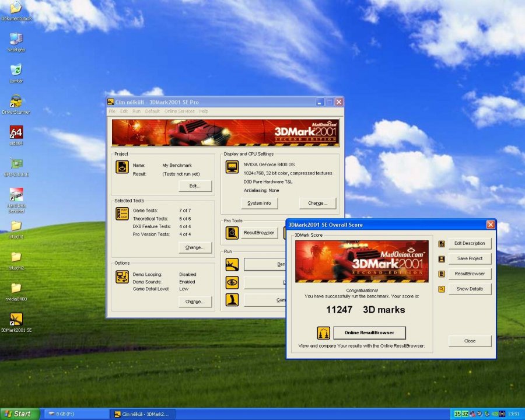525x420 pixels.
Task: Click the Benchmark run icon
Action: pos(232,265)
